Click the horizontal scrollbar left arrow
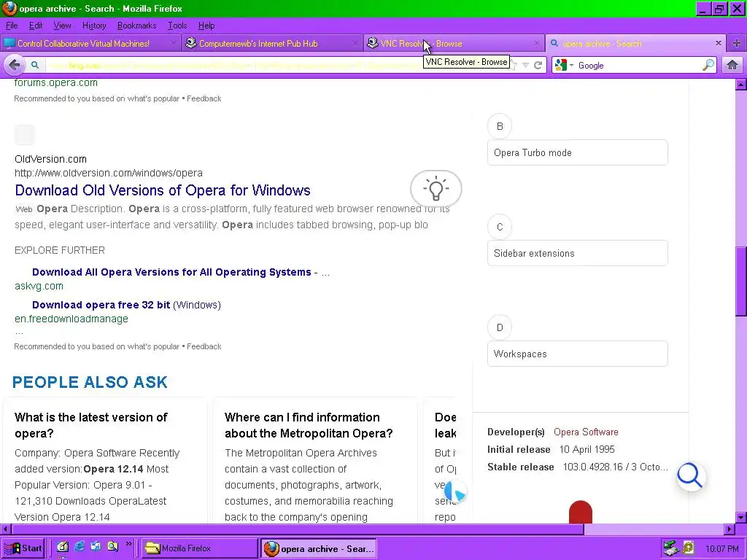 point(6,529)
